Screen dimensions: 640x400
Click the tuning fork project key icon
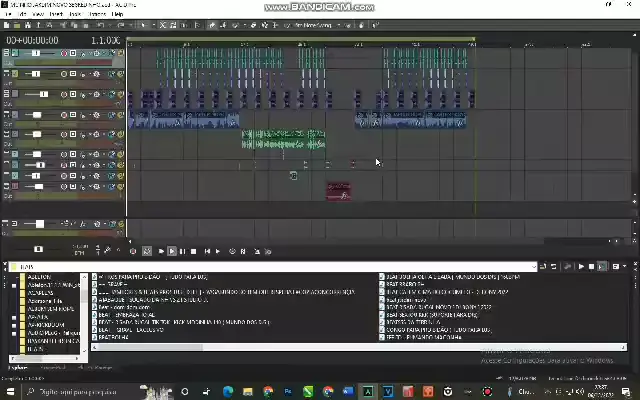point(108,249)
